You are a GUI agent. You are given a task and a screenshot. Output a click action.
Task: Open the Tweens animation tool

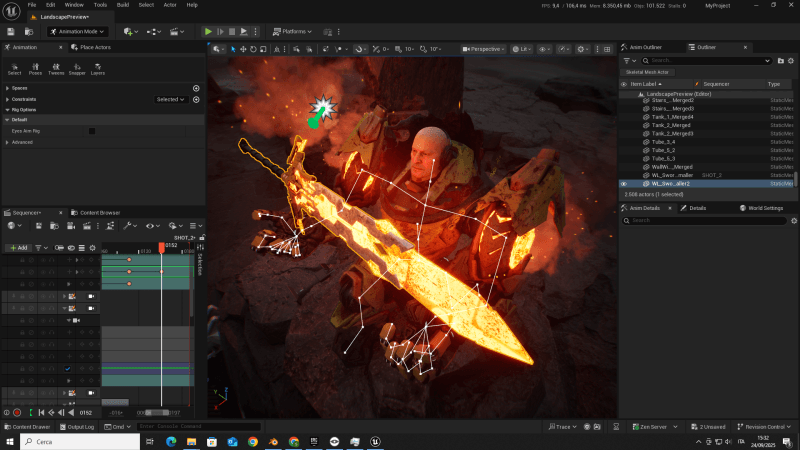click(x=56, y=69)
